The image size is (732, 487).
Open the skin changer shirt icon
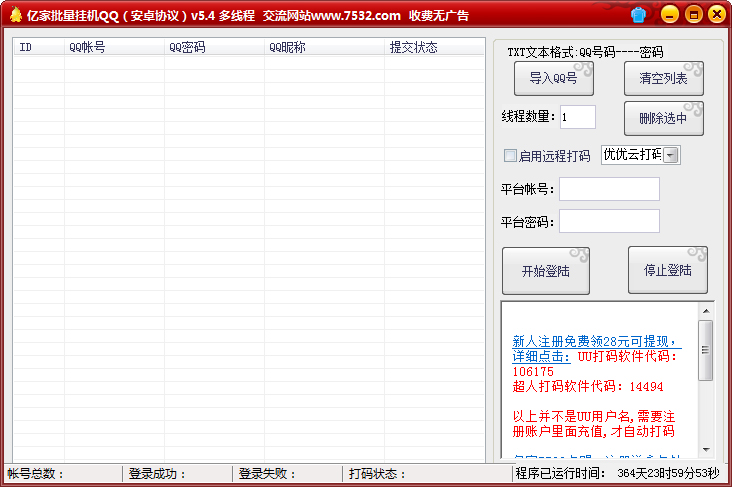(639, 15)
